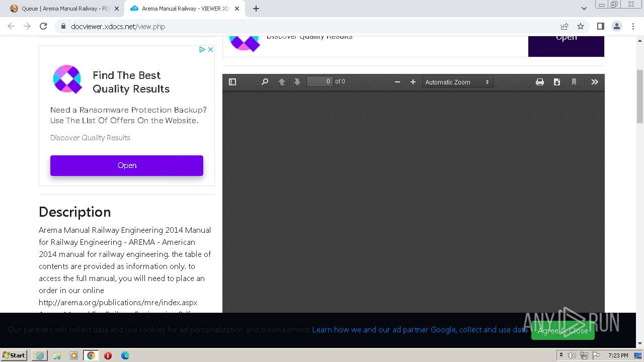Click the purple diamond logo in the sidebar ad

pyautogui.click(x=67, y=79)
